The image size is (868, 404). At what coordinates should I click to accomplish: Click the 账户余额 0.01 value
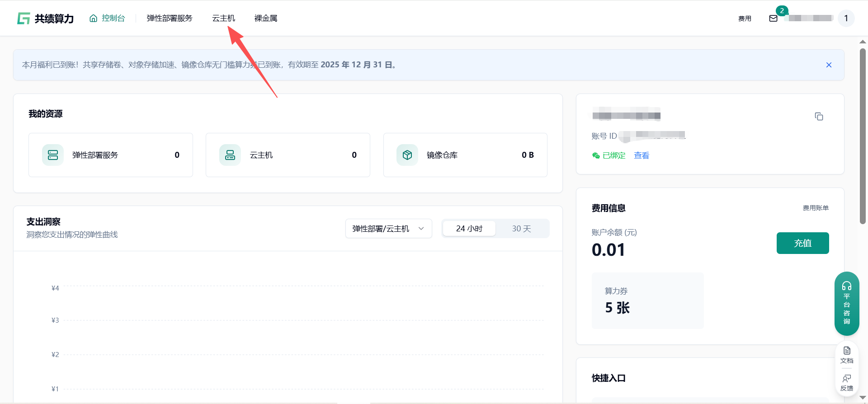click(609, 250)
